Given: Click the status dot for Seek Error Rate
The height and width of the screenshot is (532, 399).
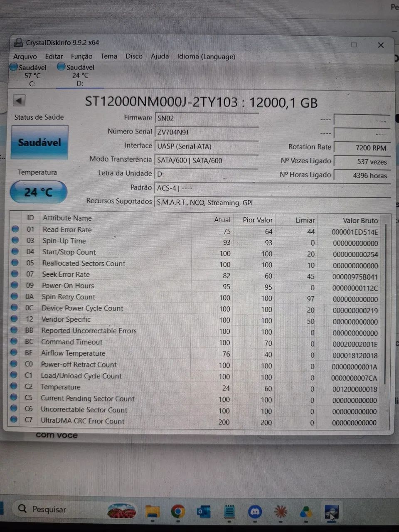Looking at the screenshot, I should click(15, 273).
